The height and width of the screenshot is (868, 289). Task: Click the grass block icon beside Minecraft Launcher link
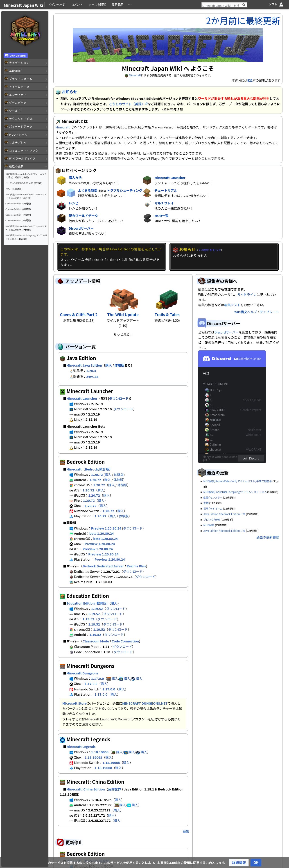[147, 180]
